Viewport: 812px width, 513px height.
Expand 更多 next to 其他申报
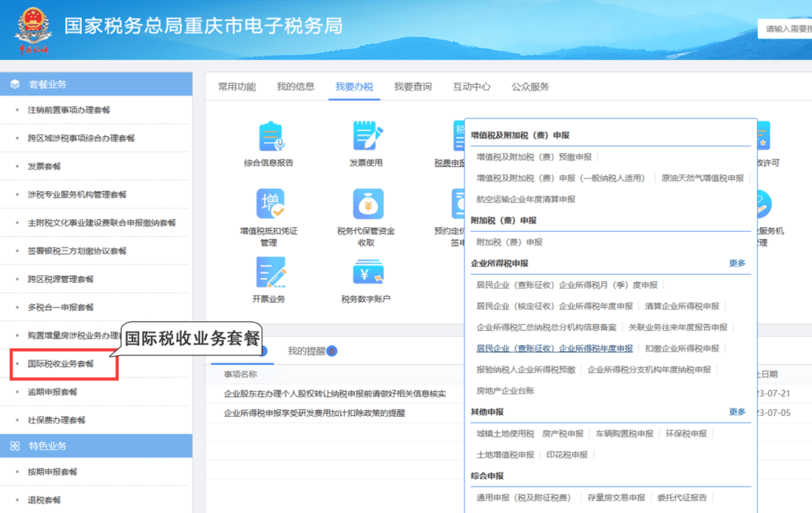coord(737,412)
